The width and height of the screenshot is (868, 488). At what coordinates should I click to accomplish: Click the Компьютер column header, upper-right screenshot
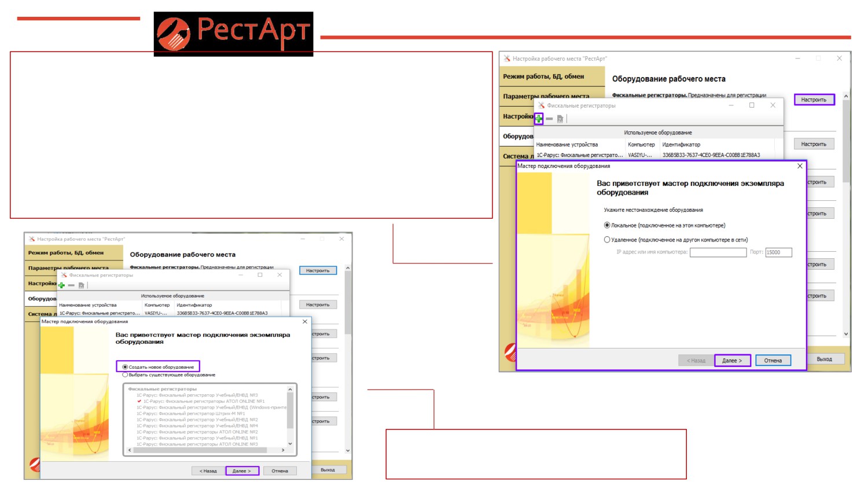[642, 145]
